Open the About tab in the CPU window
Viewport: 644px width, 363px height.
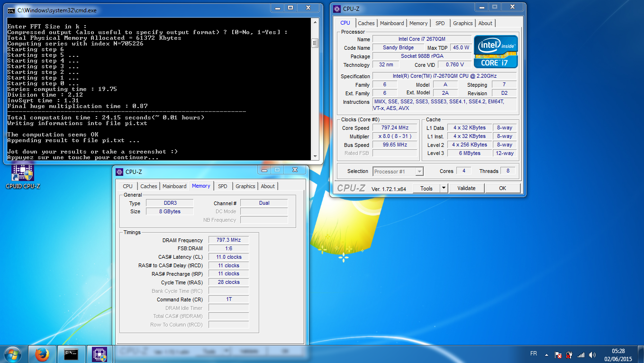[485, 23]
